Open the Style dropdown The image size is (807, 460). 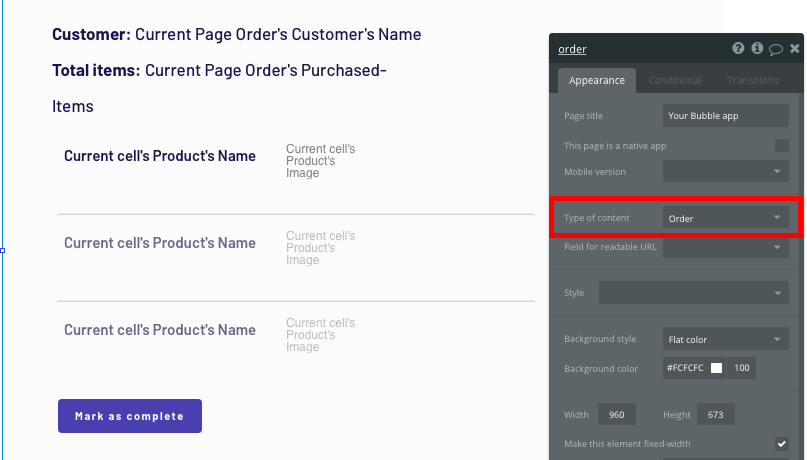click(693, 293)
